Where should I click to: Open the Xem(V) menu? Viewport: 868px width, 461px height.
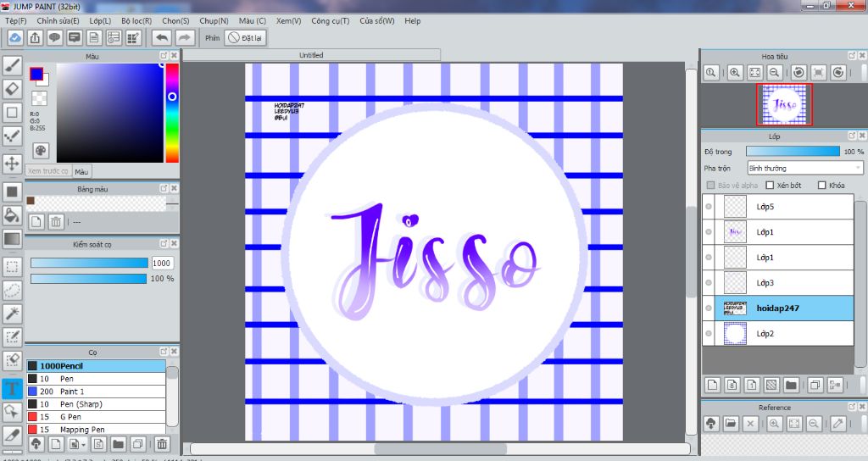(288, 21)
